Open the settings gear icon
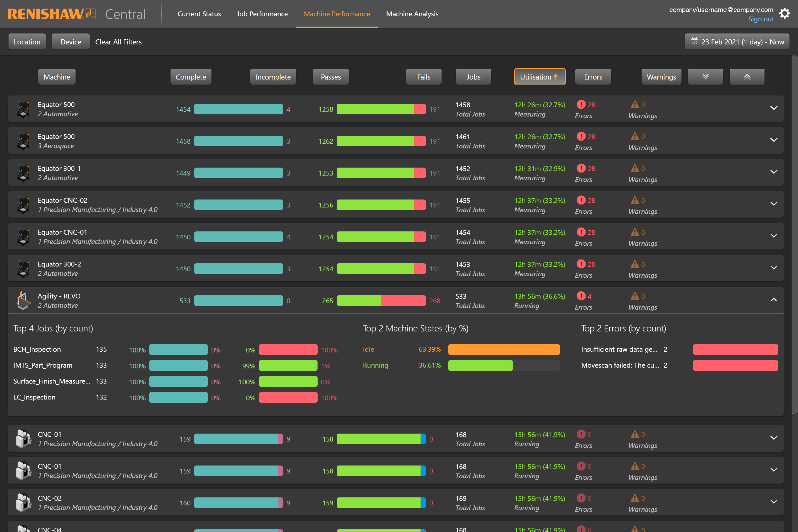This screenshot has width=798, height=532. pos(784,14)
